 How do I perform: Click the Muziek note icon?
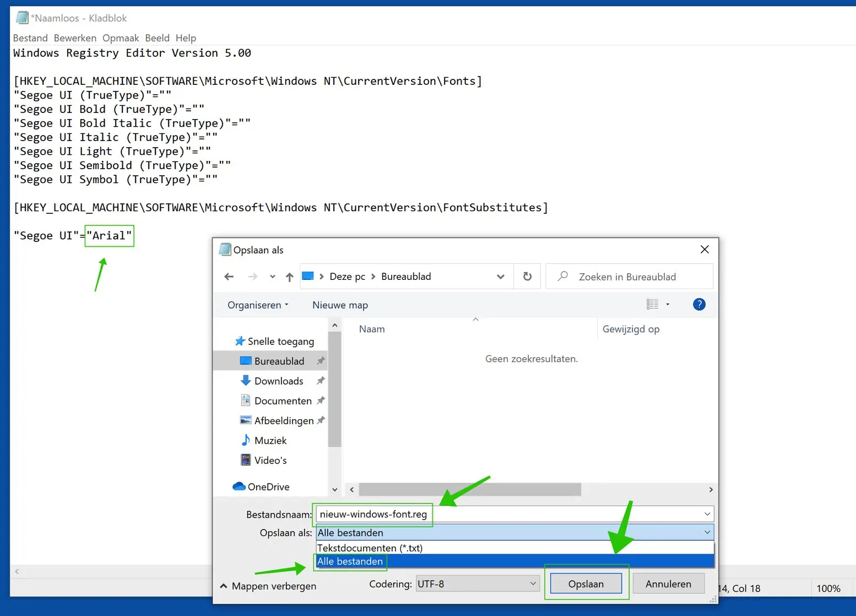[246, 440]
